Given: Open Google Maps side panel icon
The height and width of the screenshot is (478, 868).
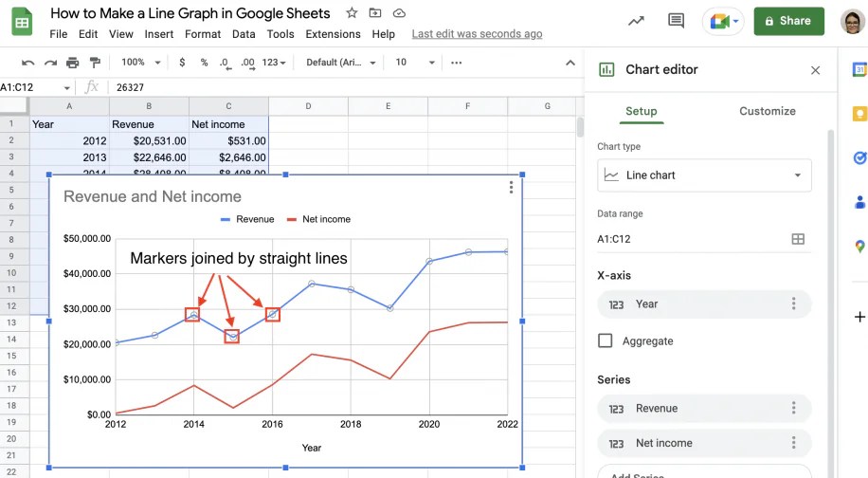Looking at the screenshot, I should point(859,247).
